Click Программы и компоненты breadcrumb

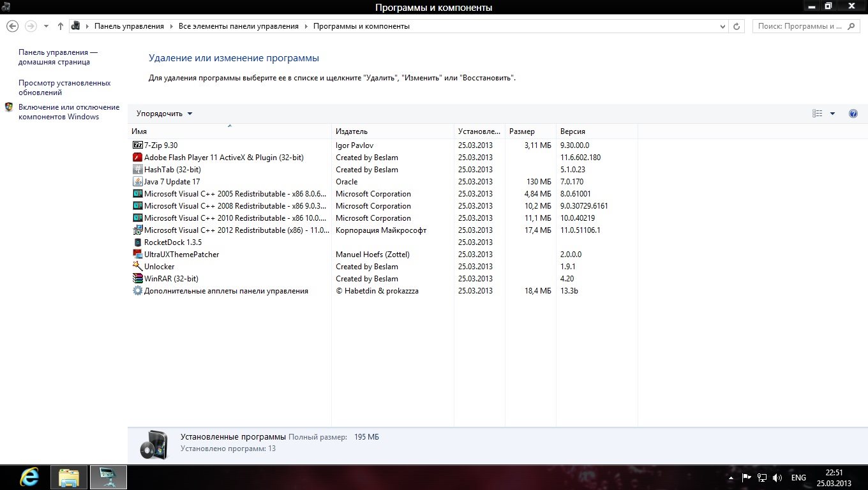361,26
